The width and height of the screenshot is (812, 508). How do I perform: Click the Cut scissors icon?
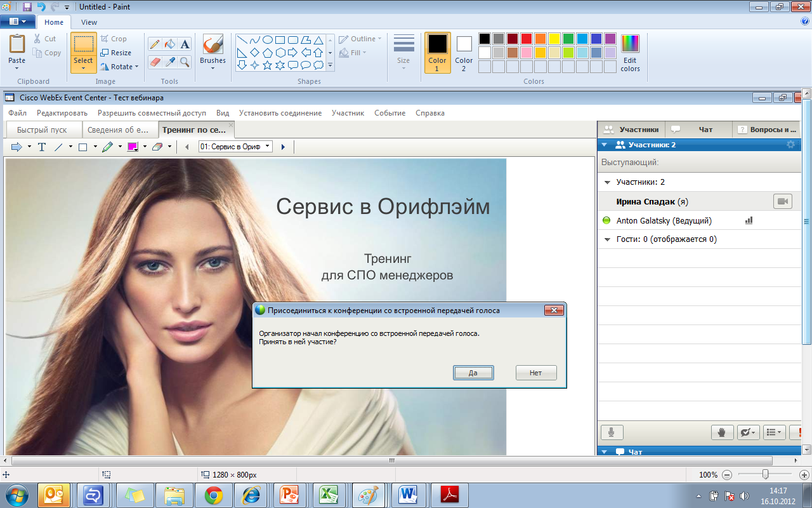point(37,39)
